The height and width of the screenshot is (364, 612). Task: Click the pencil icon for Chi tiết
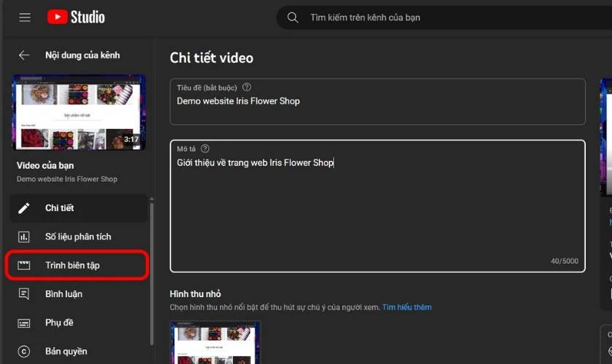click(24, 208)
